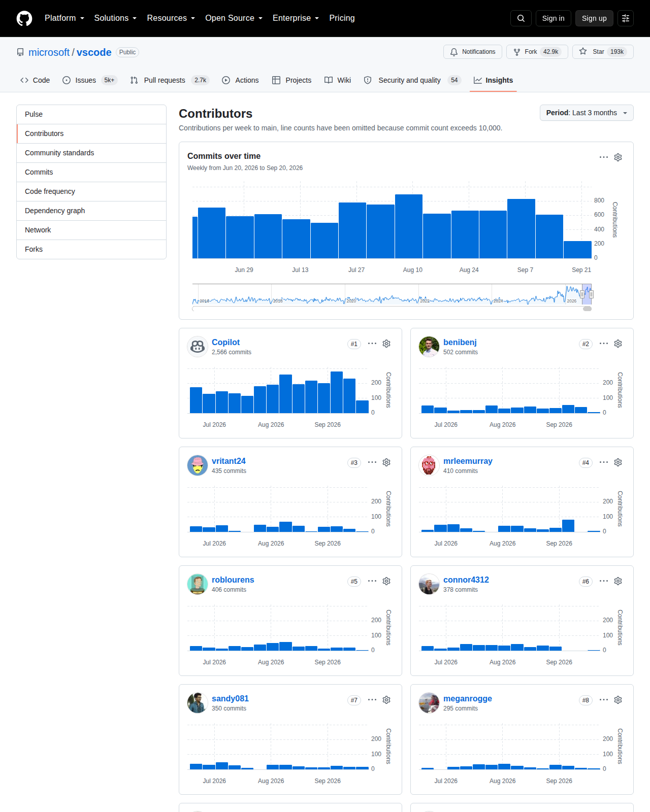This screenshot has width=650, height=812.
Task: Click the Star icon button
Action: (603, 52)
